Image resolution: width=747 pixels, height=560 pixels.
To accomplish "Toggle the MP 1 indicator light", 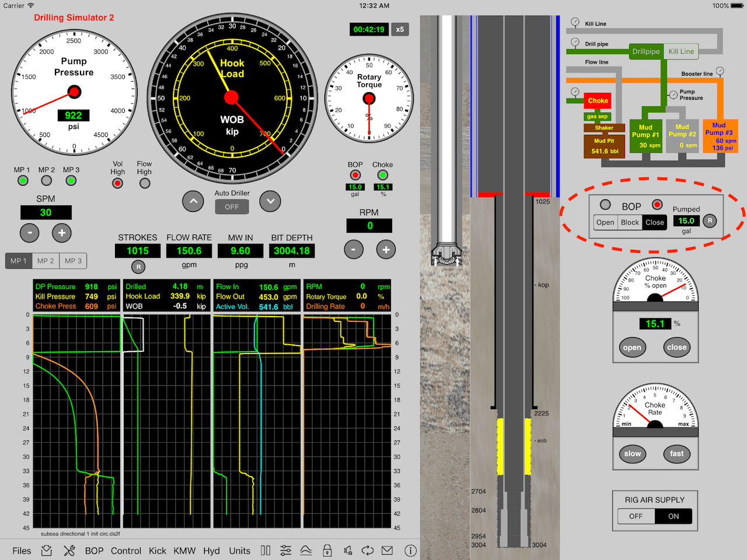I will tap(23, 181).
